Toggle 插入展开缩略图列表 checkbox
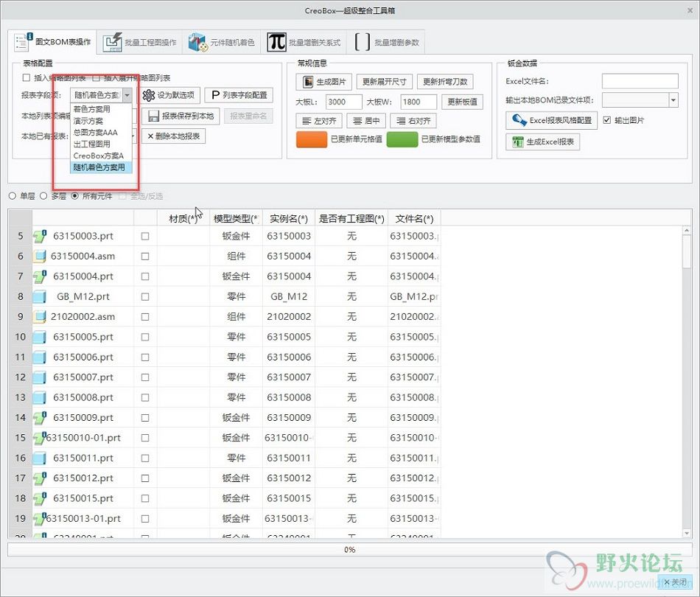700x597 pixels. tap(96, 77)
